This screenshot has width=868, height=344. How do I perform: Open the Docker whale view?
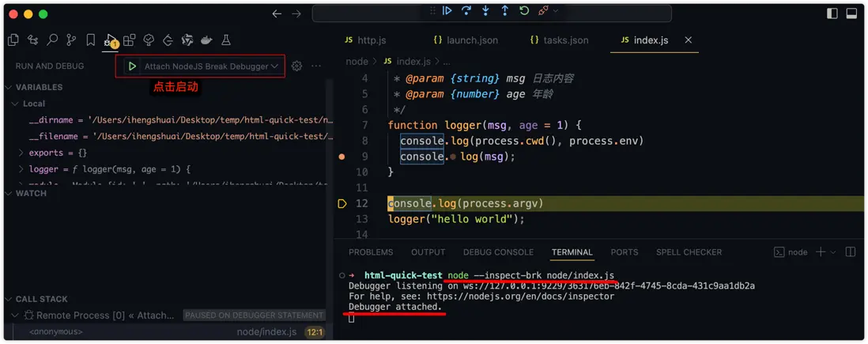tap(206, 40)
